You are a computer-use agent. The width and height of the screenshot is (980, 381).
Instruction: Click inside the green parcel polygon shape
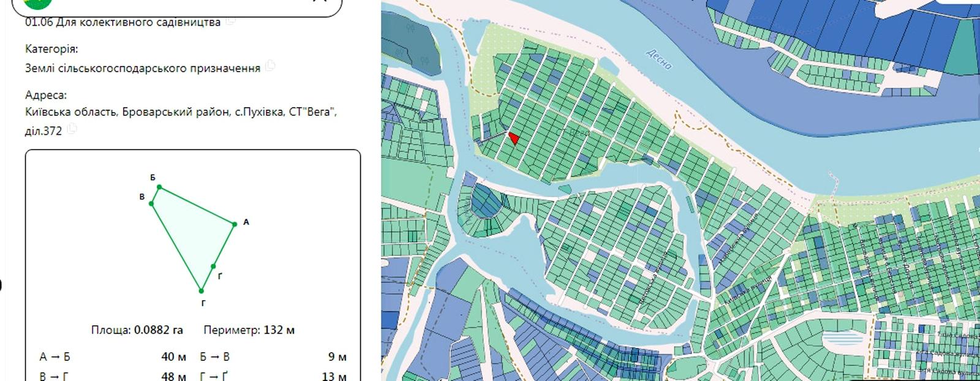[x=190, y=233]
